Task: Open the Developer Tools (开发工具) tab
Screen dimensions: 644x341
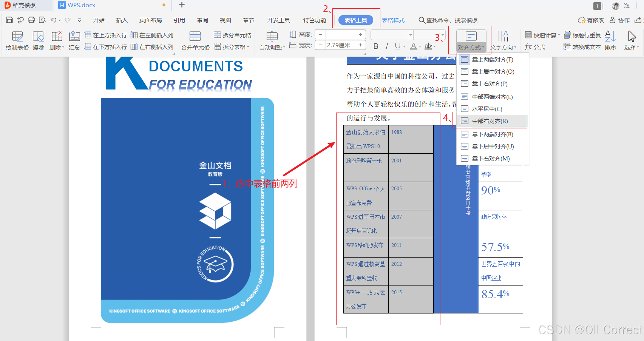Action: (x=279, y=20)
